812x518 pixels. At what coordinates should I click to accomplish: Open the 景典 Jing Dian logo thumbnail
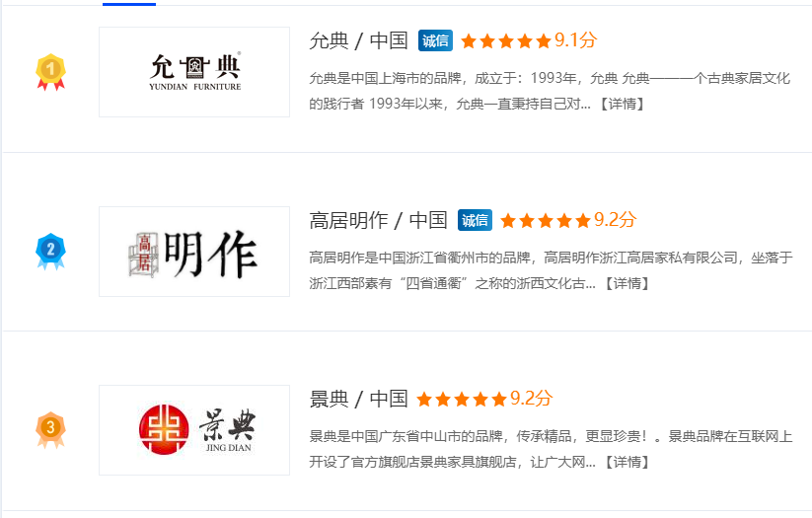pos(194,430)
